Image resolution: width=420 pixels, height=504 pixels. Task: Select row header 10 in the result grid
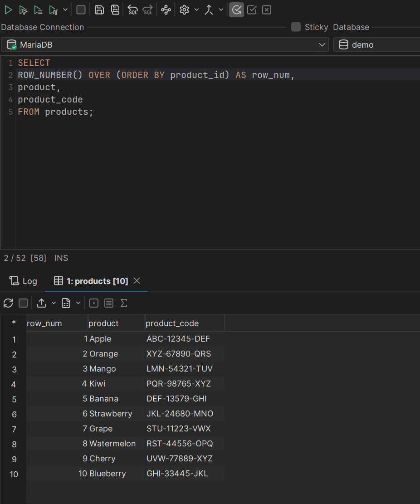tap(14, 474)
